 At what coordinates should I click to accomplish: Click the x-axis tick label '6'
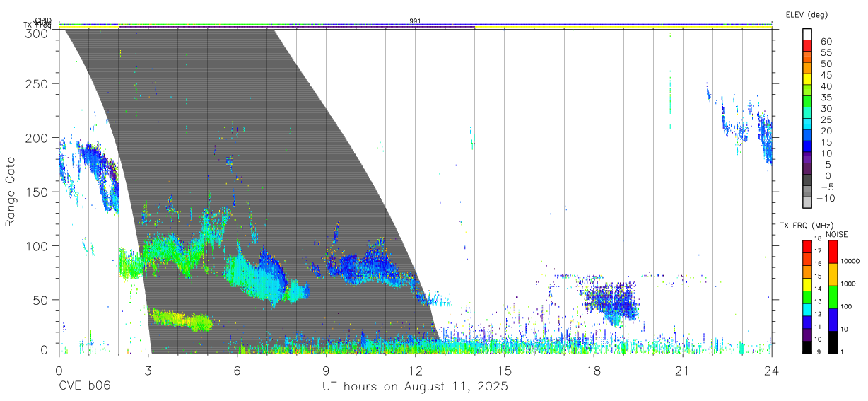[x=237, y=371]
